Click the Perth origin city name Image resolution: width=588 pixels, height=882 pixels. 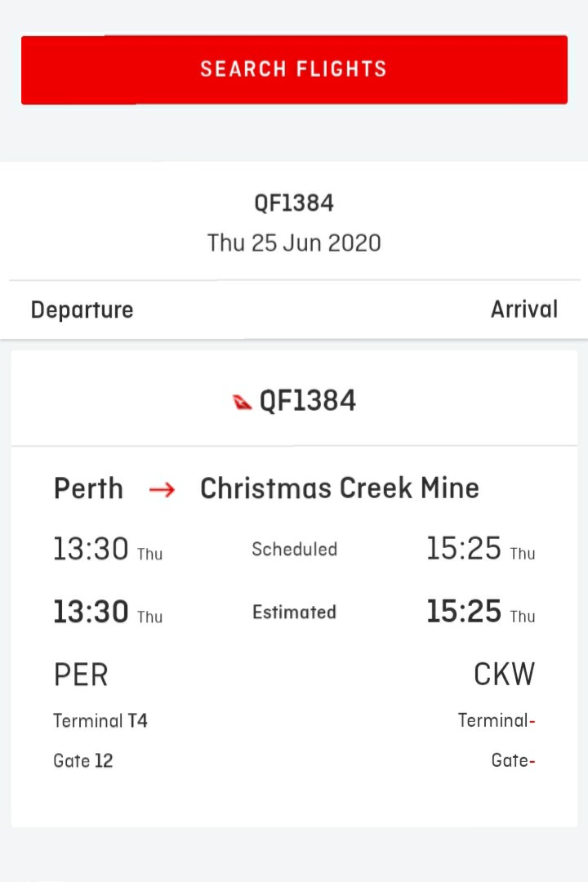point(88,488)
